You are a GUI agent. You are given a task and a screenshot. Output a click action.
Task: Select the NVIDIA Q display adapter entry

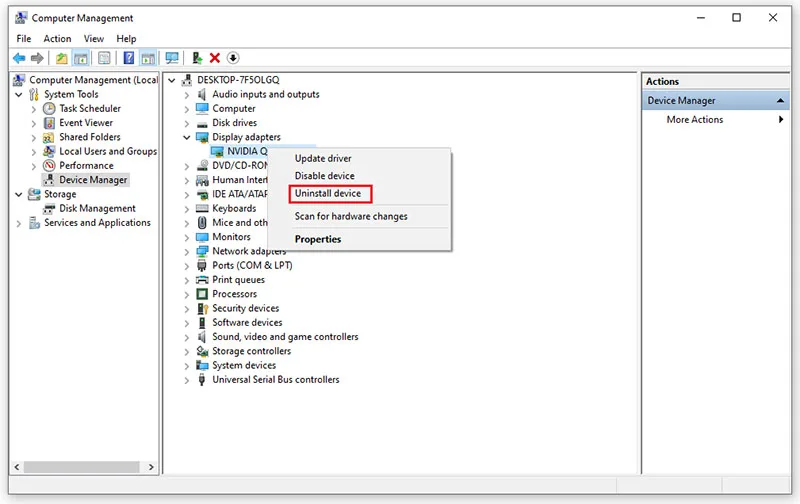tap(247, 152)
